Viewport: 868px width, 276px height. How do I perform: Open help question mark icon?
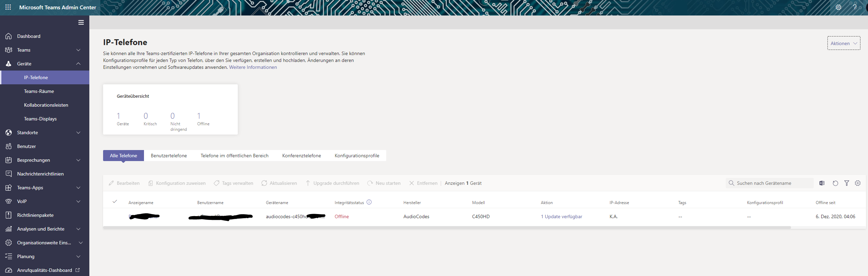[855, 7]
